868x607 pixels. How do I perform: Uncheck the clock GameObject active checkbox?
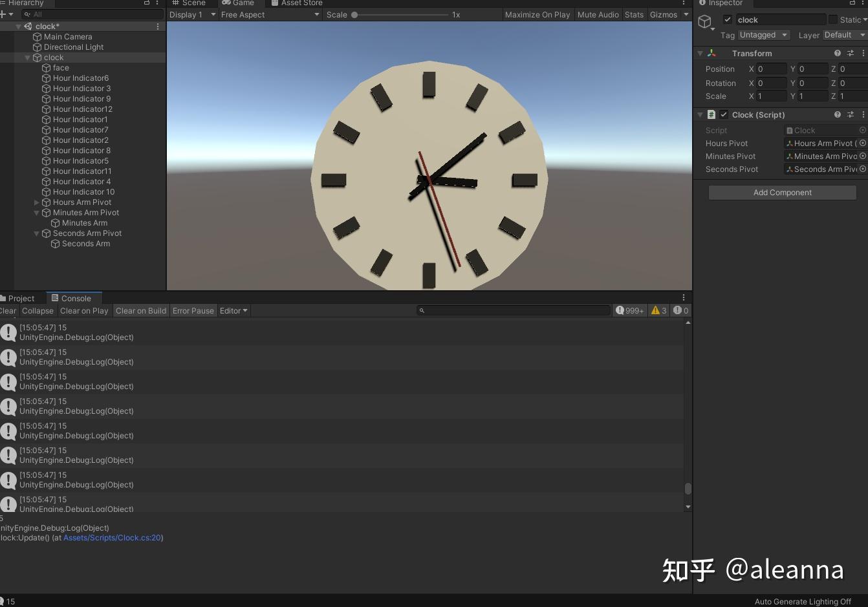(727, 19)
